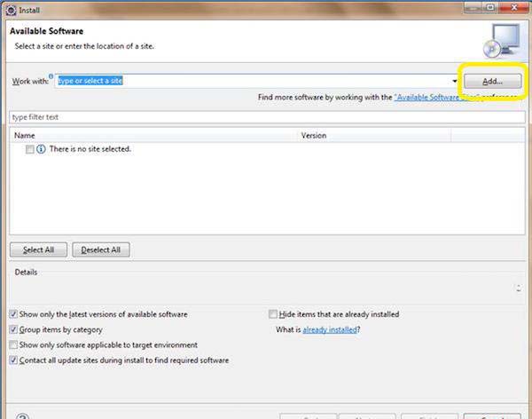This screenshot has width=532, height=419.
Task: Click the Work with content assist indicator
Action: click(x=51, y=76)
